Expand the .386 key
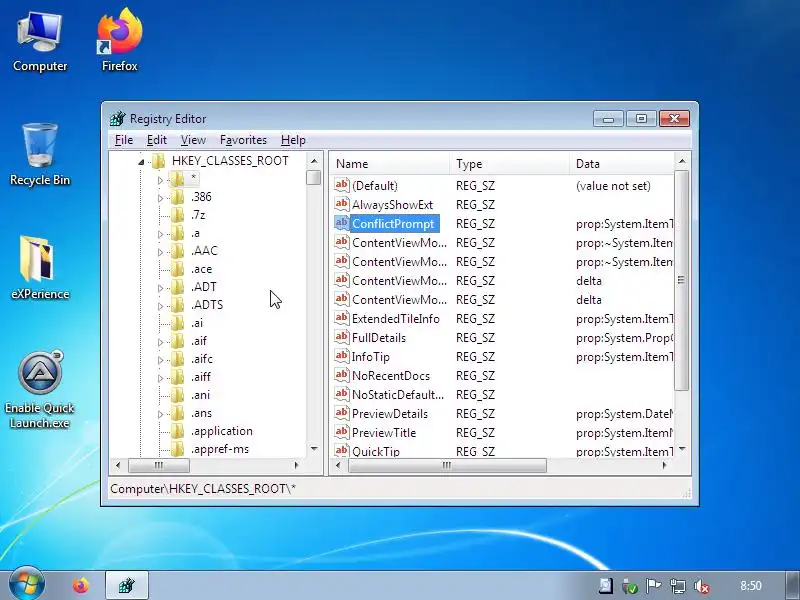800x600 pixels. coord(160,198)
